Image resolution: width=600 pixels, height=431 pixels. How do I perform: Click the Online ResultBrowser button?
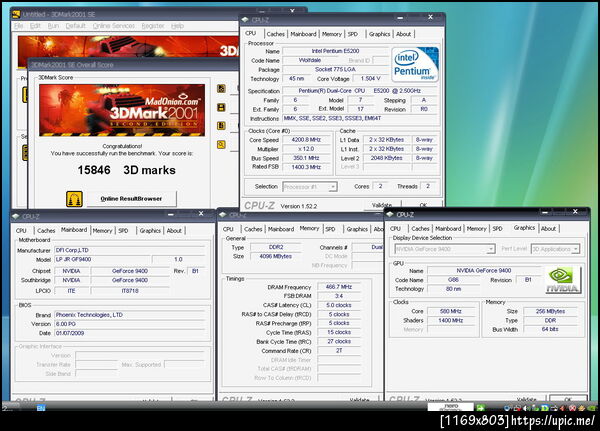point(131,199)
